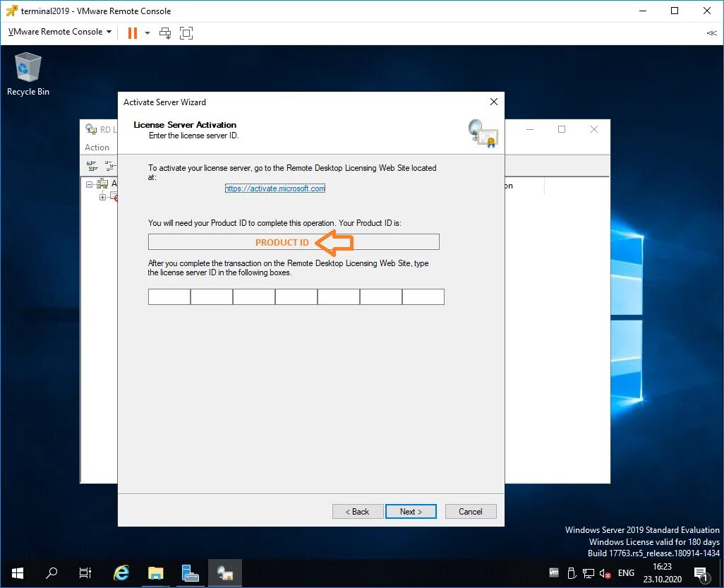Minimize the VMware Remote Console window
The image size is (724, 588).
643,11
